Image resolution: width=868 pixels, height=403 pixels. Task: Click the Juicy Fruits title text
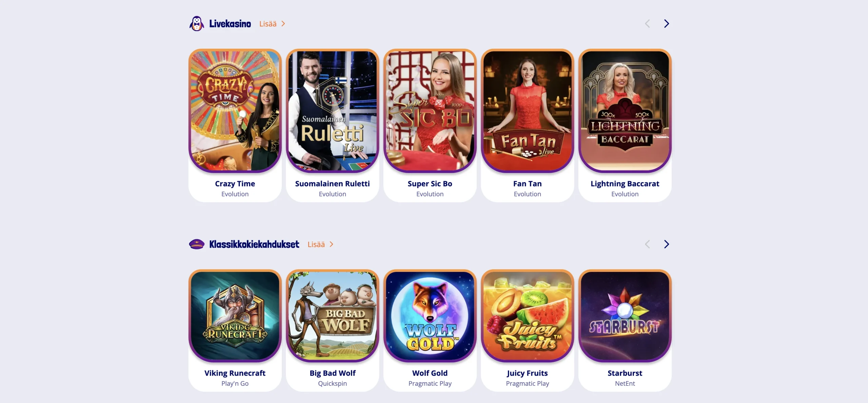pyautogui.click(x=527, y=373)
